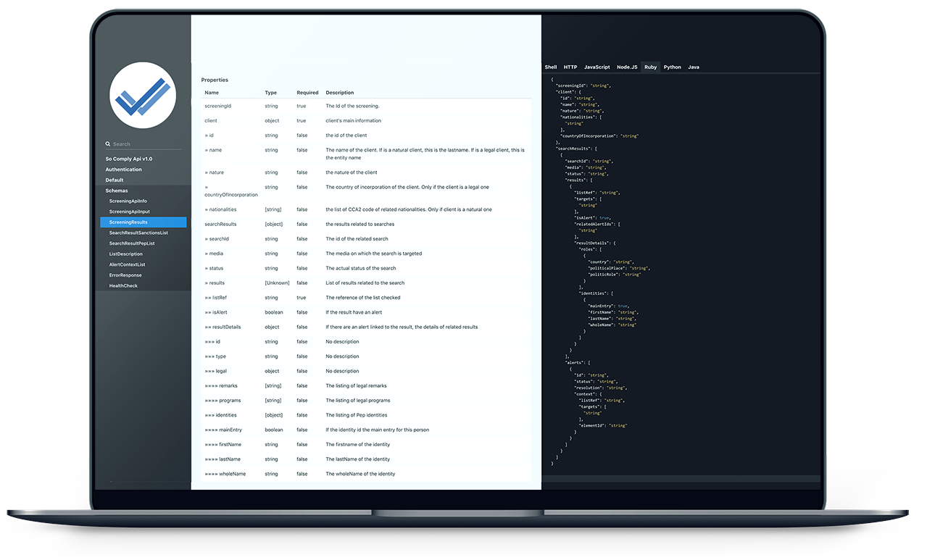Image resolution: width=927 pixels, height=560 pixels.
Task: Click description "The listing of legal remarks"
Action: (356, 386)
